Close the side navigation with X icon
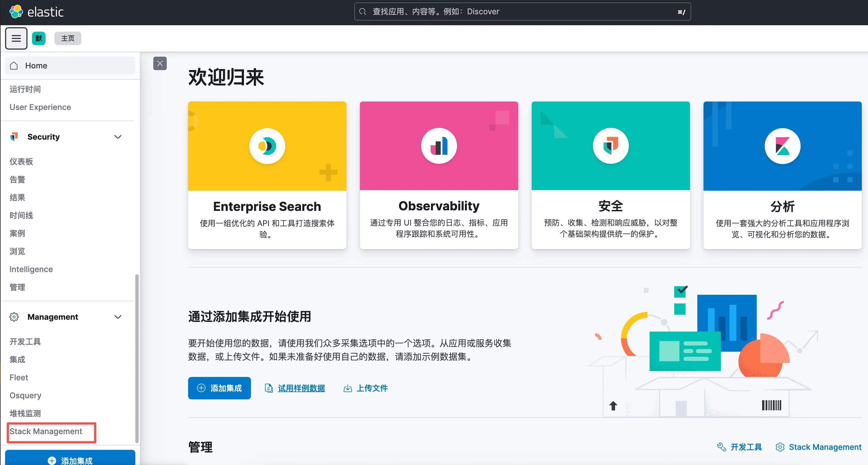This screenshot has width=868, height=465. 160,63
